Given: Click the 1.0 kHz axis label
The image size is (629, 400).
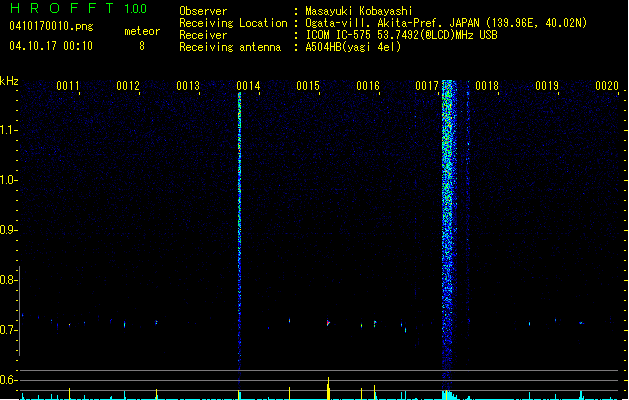Looking at the screenshot, I should 8,180.
